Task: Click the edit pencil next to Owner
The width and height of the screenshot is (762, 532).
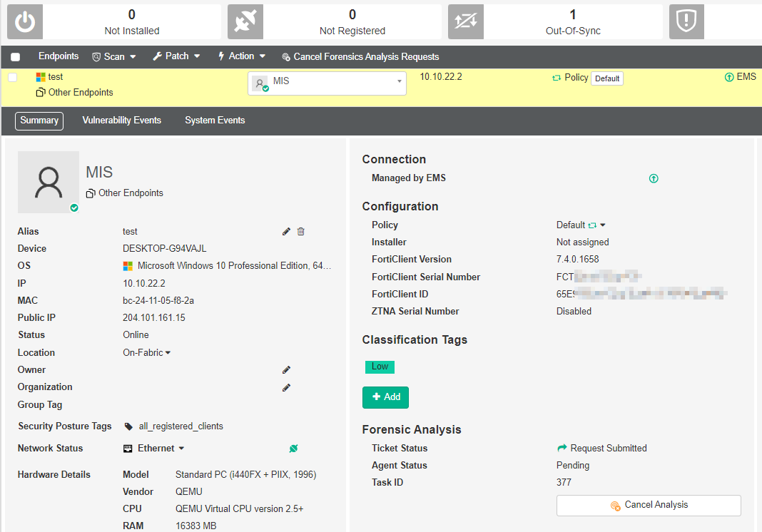Action: [286, 369]
